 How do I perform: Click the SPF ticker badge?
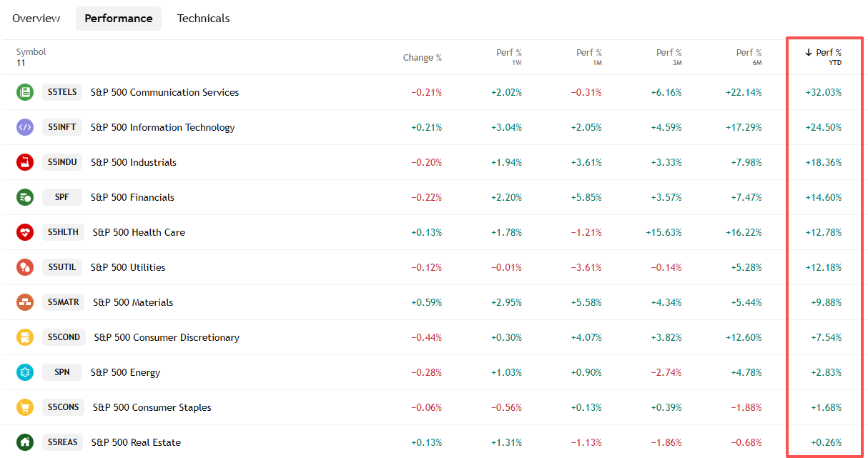point(62,197)
